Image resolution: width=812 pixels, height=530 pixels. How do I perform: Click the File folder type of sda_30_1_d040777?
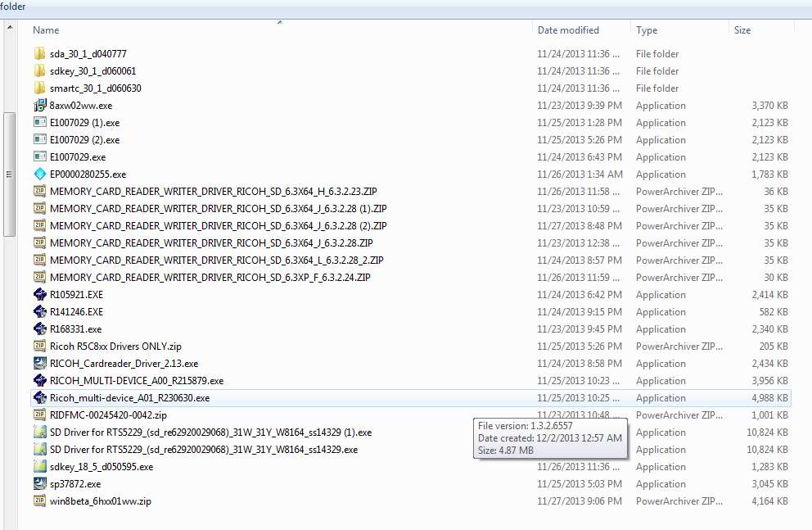pyautogui.click(x=657, y=53)
